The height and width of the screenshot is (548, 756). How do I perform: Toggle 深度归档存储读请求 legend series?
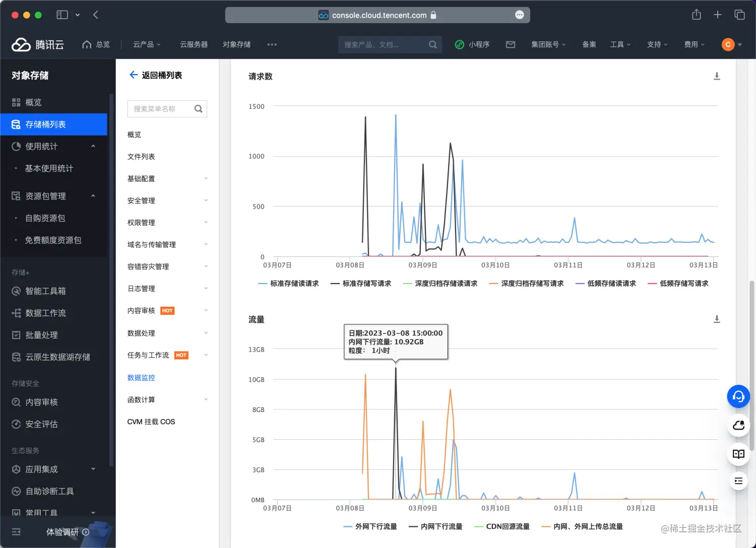[440, 284]
